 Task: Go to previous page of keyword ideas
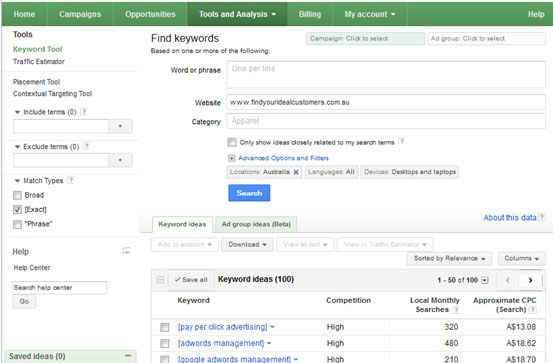pyautogui.click(x=508, y=280)
